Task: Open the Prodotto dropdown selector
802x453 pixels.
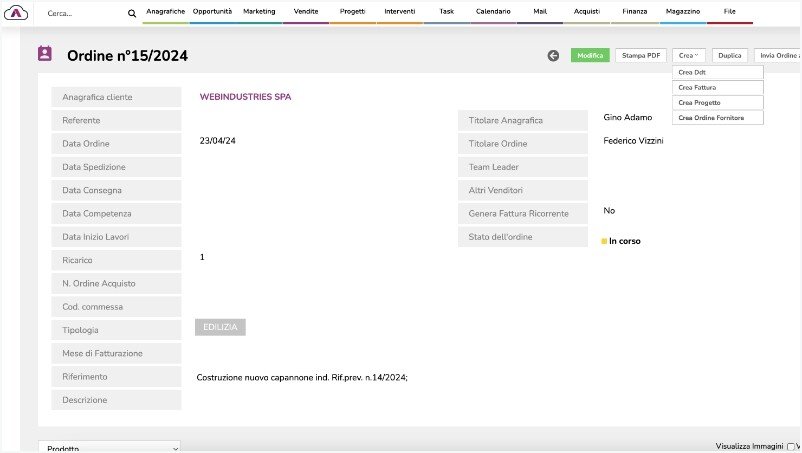Action: 110,449
